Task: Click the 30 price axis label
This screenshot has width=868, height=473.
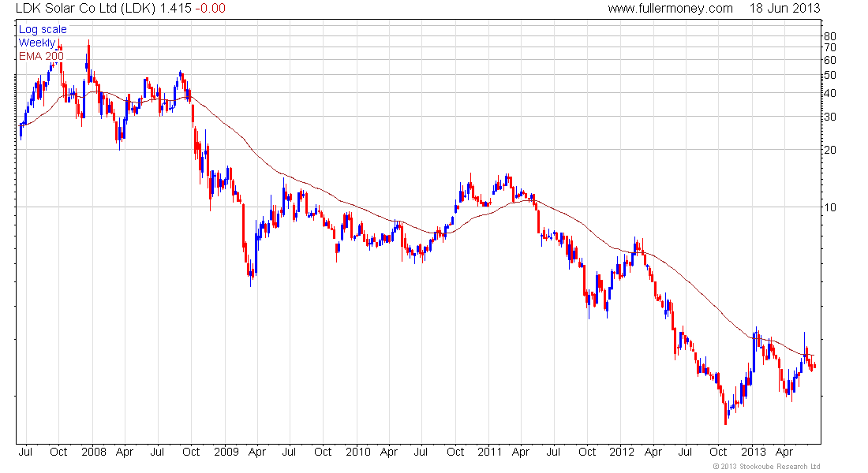Action: click(x=830, y=117)
